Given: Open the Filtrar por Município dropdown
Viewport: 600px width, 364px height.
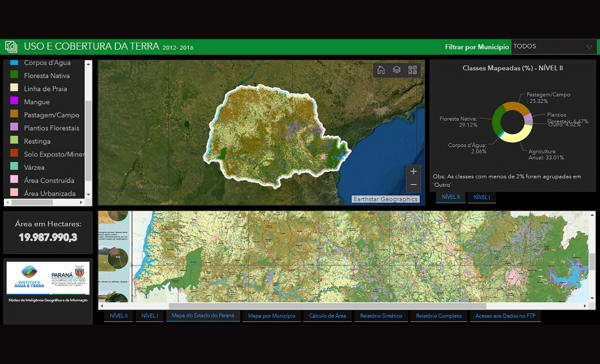Looking at the screenshot, I should tap(553, 47).
